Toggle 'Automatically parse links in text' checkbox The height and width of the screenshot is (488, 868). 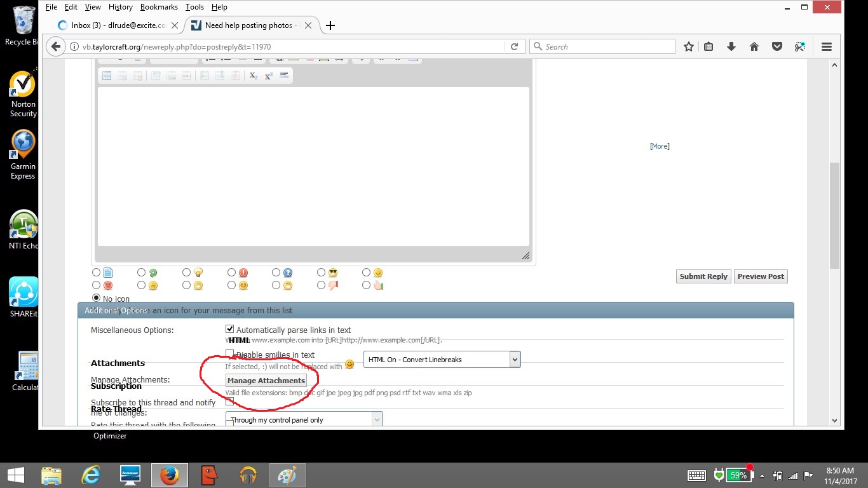(x=230, y=329)
